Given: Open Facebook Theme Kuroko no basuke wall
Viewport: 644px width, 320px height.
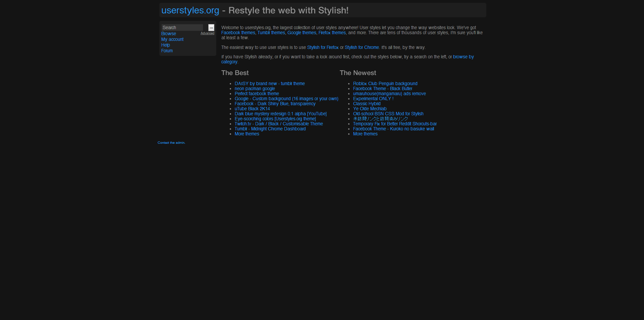Looking at the screenshot, I should [x=393, y=129].
